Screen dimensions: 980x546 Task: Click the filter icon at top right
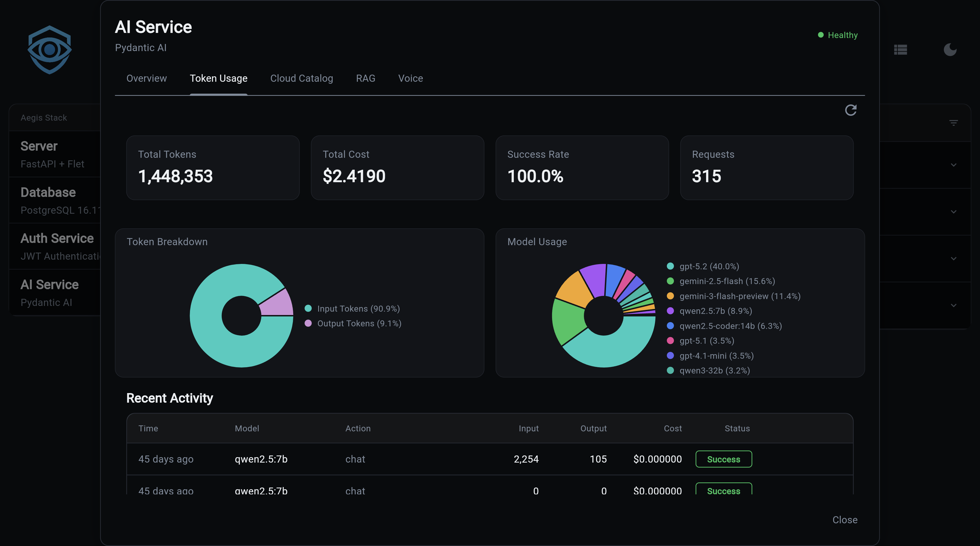[x=953, y=123]
